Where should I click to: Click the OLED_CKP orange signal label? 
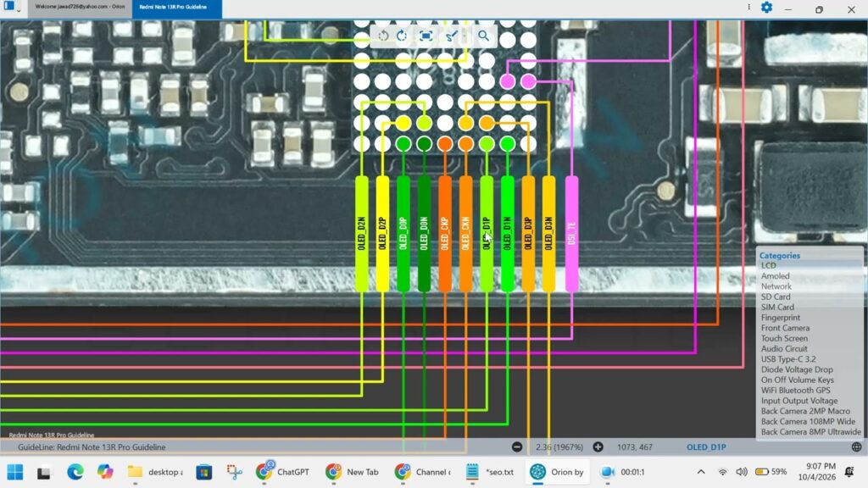(x=444, y=234)
